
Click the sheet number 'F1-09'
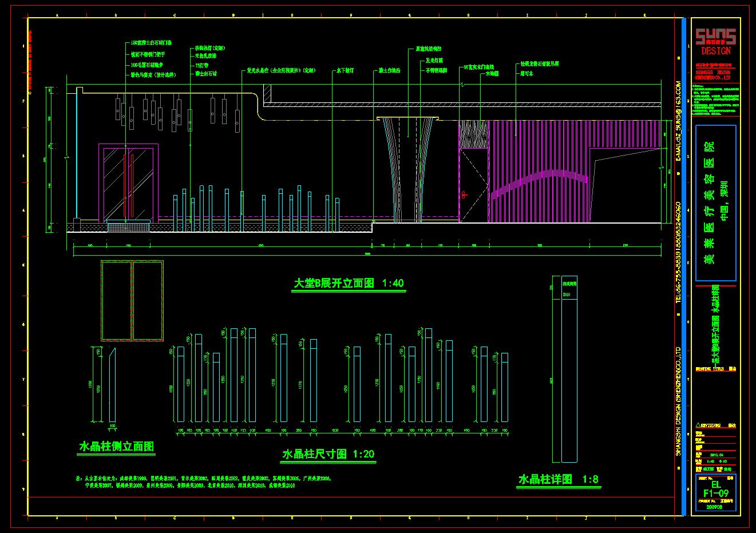point(715,493)
